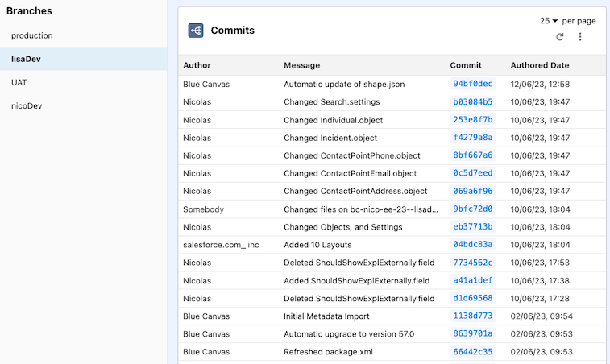Click the Author column header
The height and width of the screenshot is (364, 610).
point(197,65)
